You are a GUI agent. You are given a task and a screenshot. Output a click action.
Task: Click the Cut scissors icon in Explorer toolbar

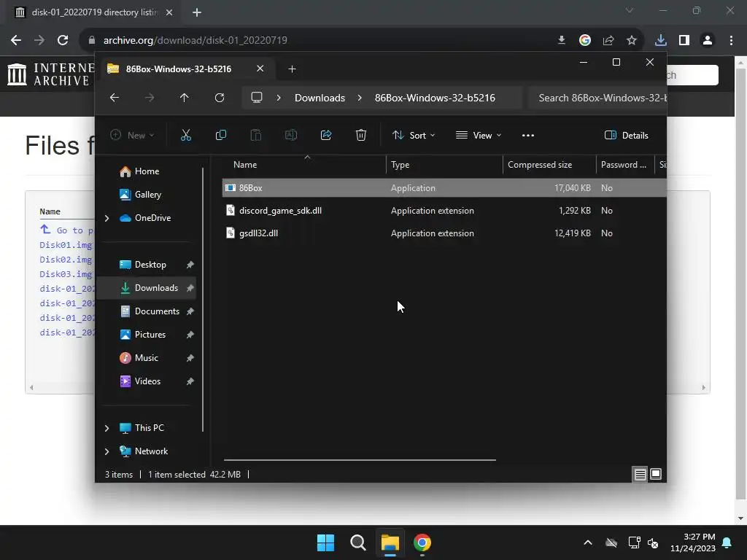point(186,135)
